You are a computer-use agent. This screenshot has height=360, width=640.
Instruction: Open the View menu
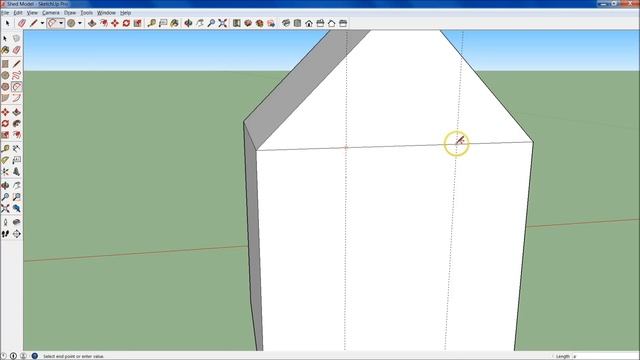click(32, 13)
